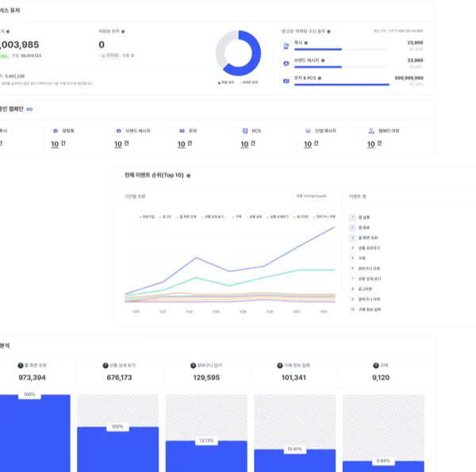476x472 pixels.
Task: Click the 문자 campaign icon
Action: click(x=182, y=131)
